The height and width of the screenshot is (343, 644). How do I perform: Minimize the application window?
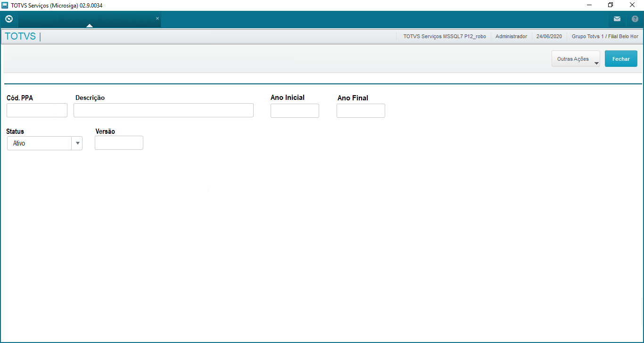tap(589, 5)
